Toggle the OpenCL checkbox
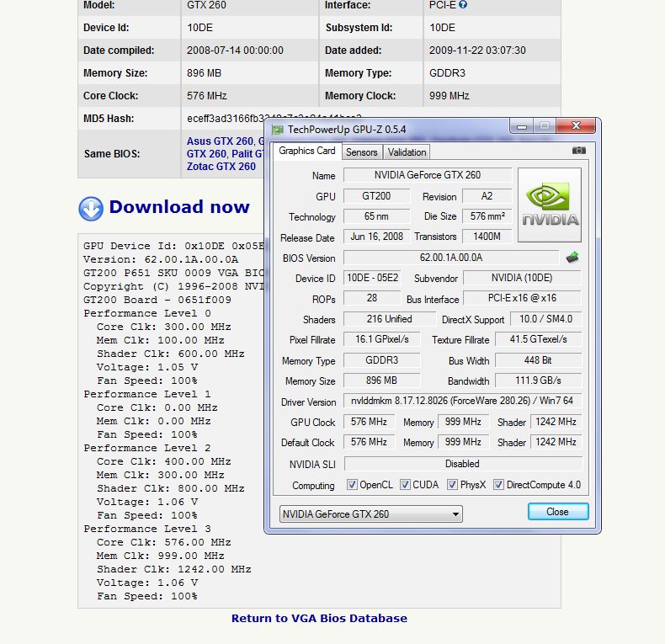Screen dimensions: 665x644 (x=353, y=485)
